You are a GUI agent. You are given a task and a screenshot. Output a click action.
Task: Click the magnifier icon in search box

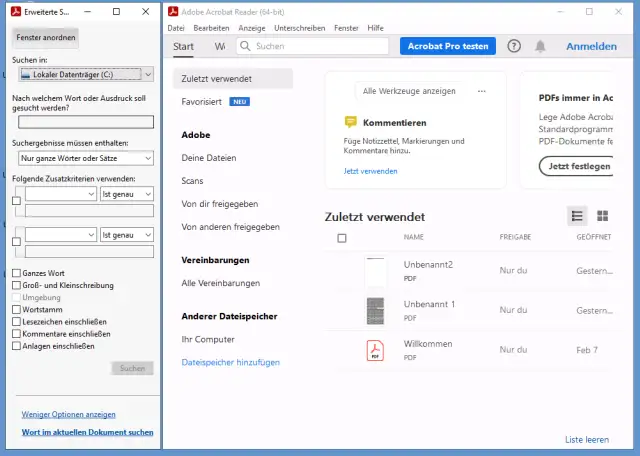click(245, 46)
